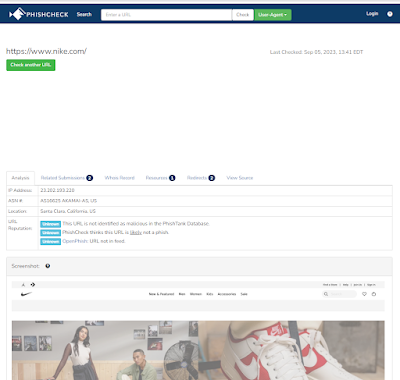Image resolution: width=400 pixels, height=380 pixels.
Task: Click the shopping bag icon in Nike preview
Action: (x=374, y=294)
